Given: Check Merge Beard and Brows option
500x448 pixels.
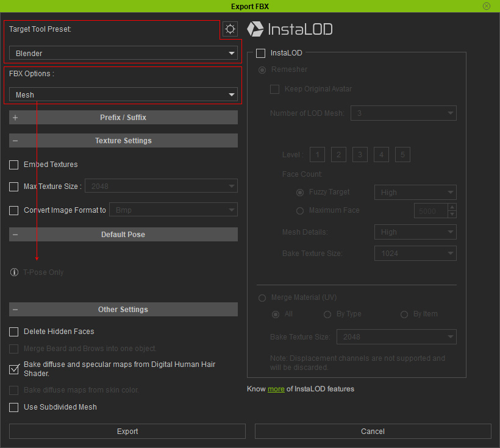Looking at the screenshot, I should (x=13, y=349).
